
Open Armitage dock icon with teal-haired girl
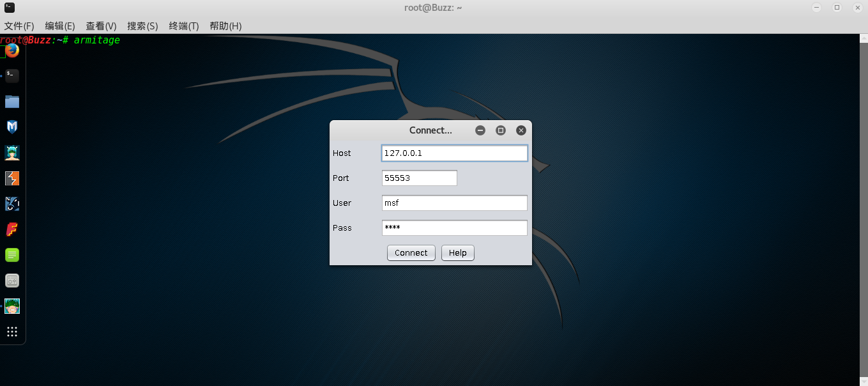click(x=12, y=153)
